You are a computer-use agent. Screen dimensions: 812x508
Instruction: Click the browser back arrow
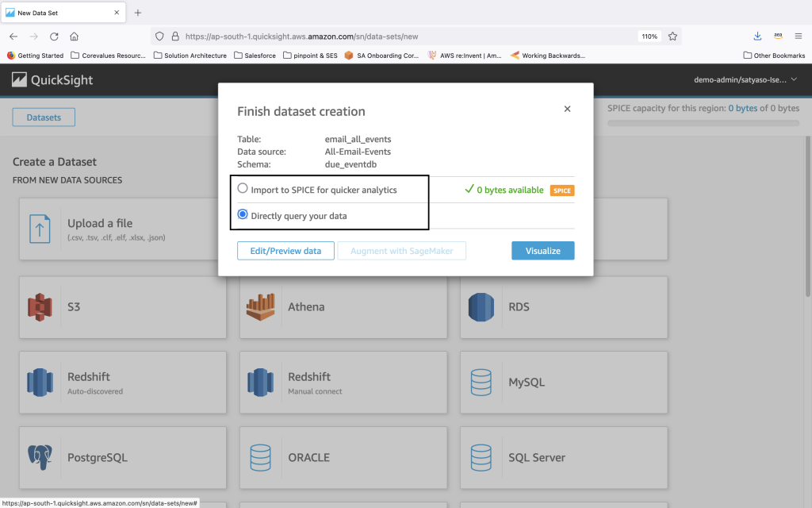tap(13, 37)
